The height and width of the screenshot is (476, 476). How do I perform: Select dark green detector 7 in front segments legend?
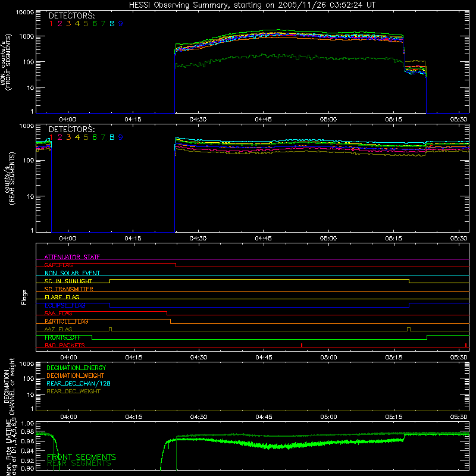pos(103,24)
